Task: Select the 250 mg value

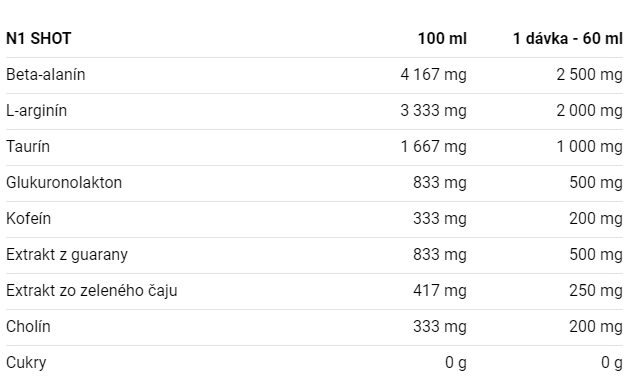Action: [596, 291]
